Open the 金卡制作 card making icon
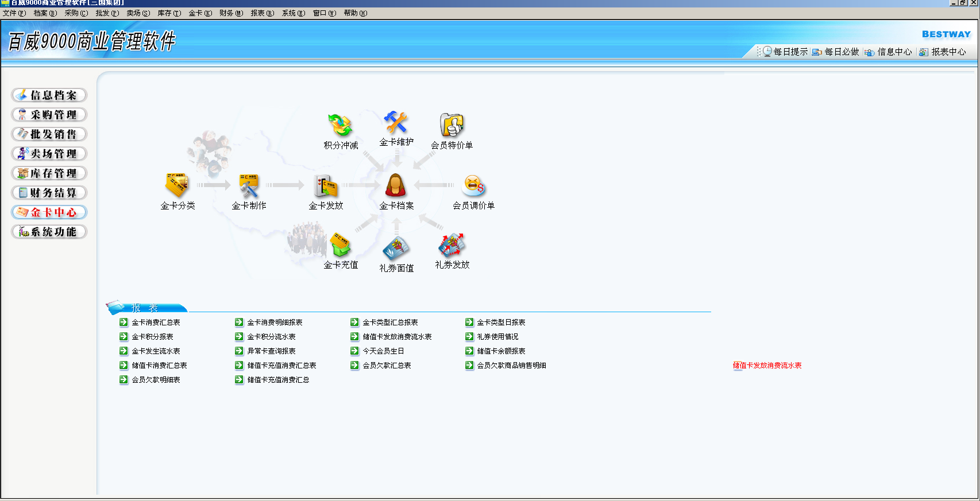This screenshot has width=980, height=501. [249, 185]
